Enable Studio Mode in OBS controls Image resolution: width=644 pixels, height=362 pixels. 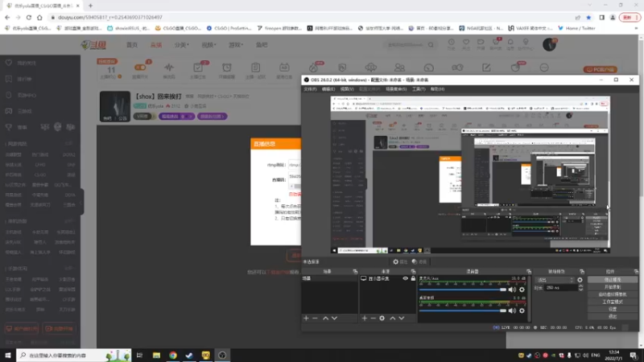[x=613, y=302]
